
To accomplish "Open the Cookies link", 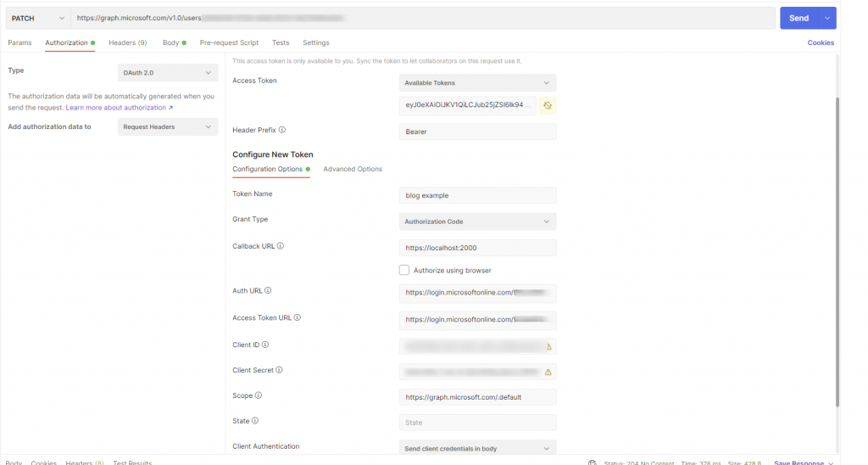I will [821, 42].
